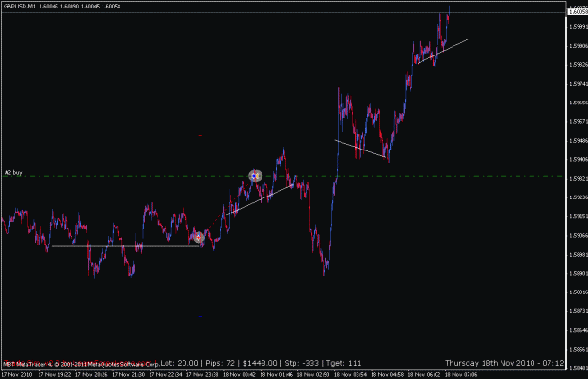Click the 18 Nov 00:42 time axis label
This screenshot has width=588, height=379.
point(239,374)
